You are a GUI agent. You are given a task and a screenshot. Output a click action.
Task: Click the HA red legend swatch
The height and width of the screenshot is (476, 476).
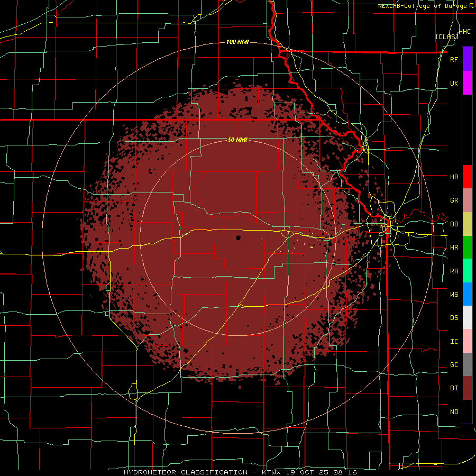tap(467, 177)
